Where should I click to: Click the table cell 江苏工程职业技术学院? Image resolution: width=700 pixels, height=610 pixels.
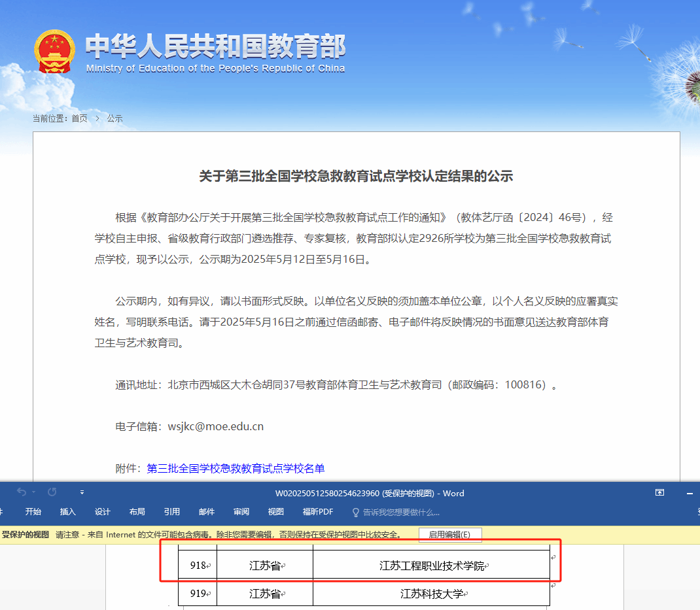pyautogui.click(x=432, y=566)
